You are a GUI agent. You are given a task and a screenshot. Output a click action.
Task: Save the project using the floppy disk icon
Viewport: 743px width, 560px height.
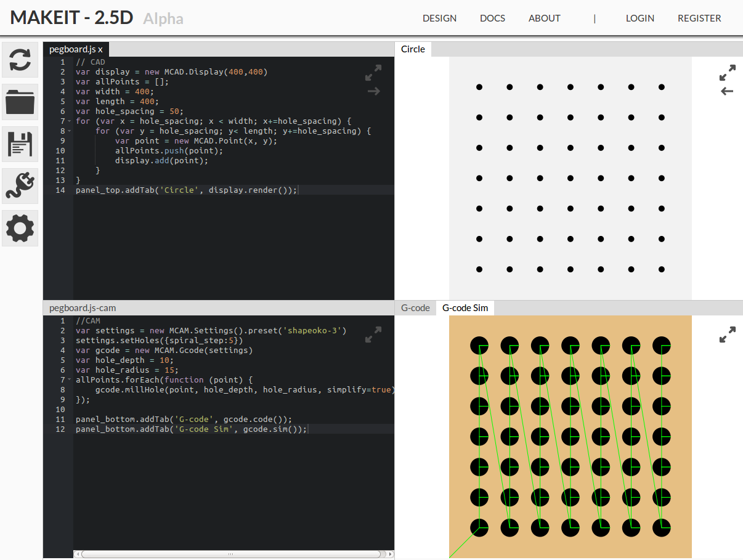19,144
